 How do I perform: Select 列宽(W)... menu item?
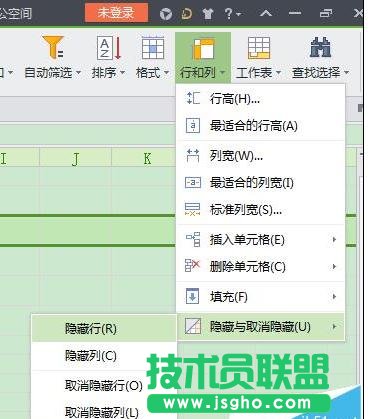point(261,156)
